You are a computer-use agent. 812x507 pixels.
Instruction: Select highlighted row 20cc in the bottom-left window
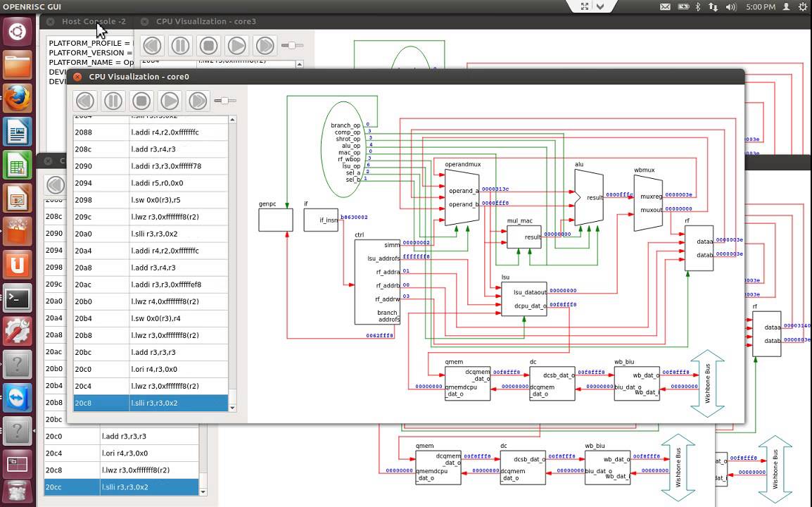pos(121,487)
